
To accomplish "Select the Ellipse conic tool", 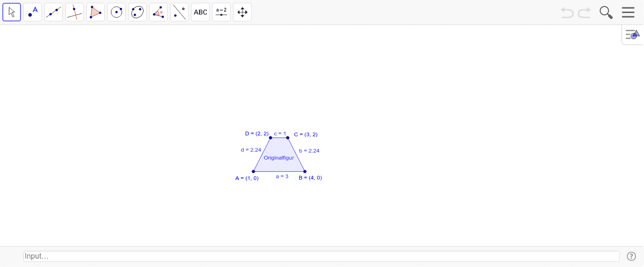I will point(137,12).
